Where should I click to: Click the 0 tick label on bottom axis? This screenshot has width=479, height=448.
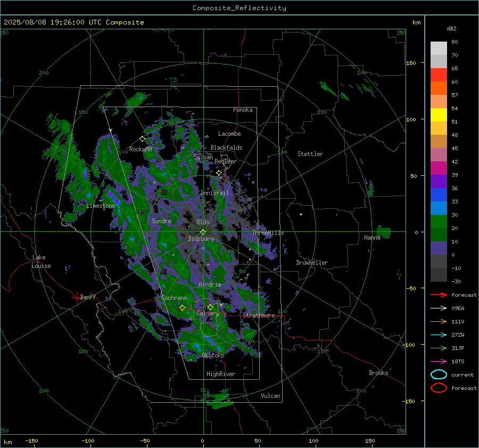click(x=202, y=441)
